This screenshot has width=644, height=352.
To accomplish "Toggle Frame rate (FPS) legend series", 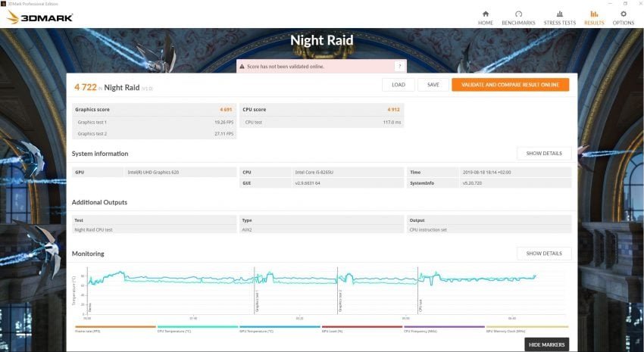I will pyautogui.click(x=104, y=329).
